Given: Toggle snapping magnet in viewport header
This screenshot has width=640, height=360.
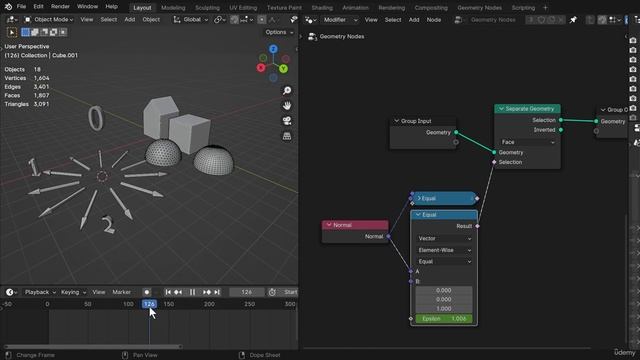Looking at the screenshot, I should pos(234,20).
